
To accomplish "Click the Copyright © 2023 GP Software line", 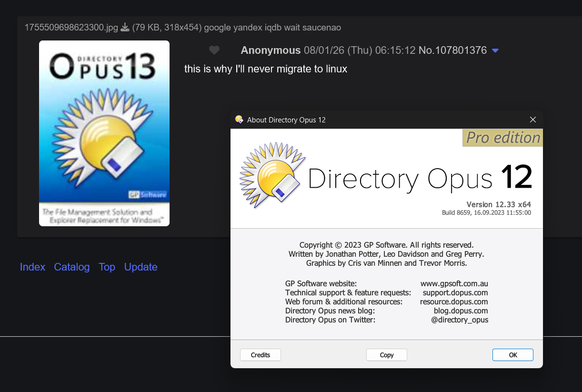I will (387, 245).
